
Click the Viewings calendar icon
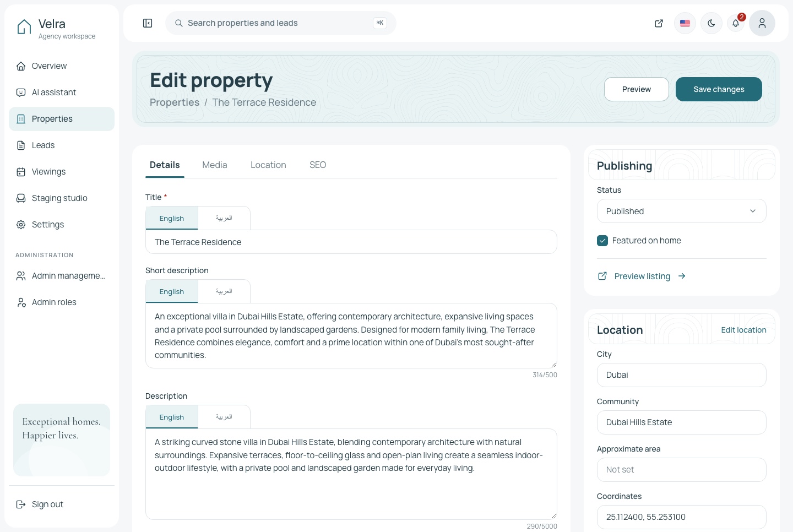point(21,172)
